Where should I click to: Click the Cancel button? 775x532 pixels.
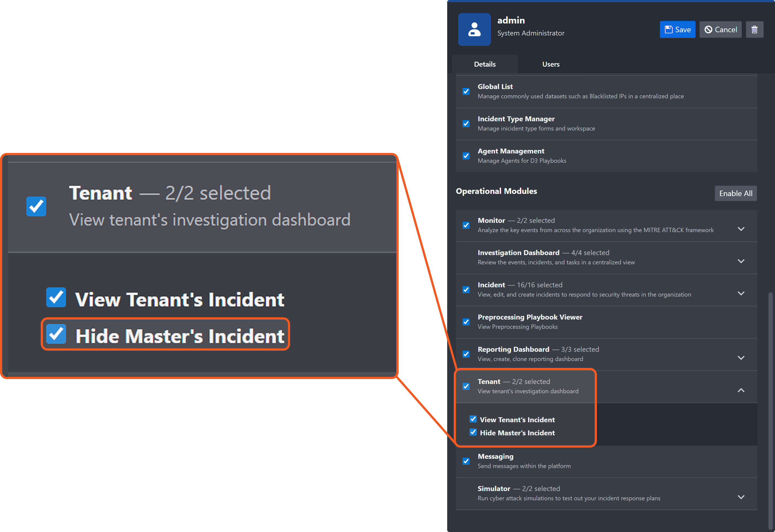pos(720,30)
